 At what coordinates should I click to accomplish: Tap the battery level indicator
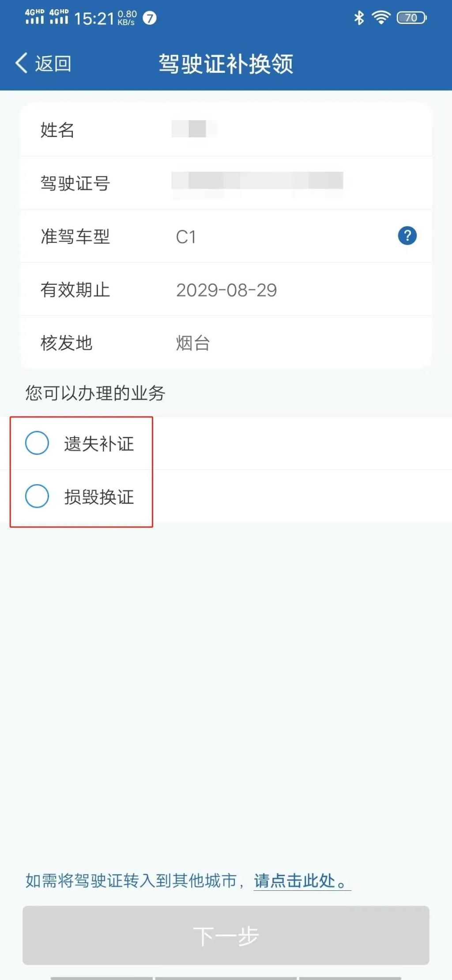[411, 18]
